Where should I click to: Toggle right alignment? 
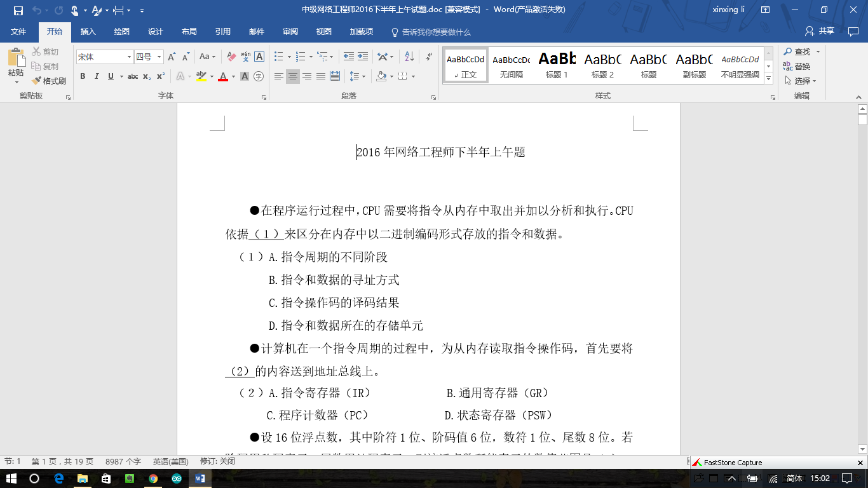[x=307, y=76]
